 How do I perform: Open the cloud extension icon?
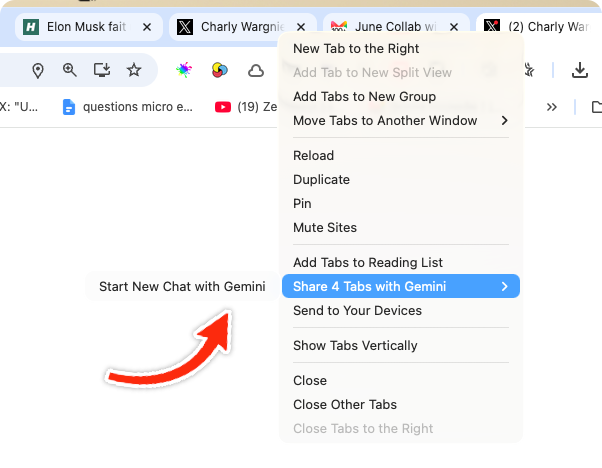[256, 71]
